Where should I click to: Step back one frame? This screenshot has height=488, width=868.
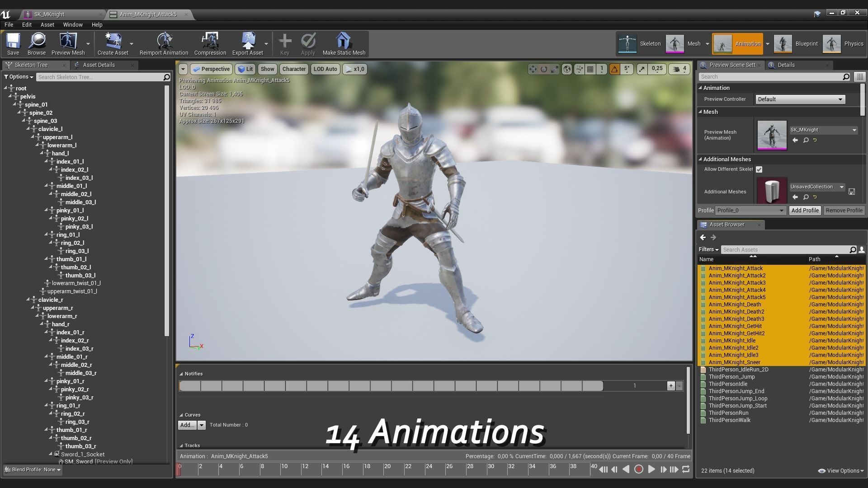[x=614, y=469]
